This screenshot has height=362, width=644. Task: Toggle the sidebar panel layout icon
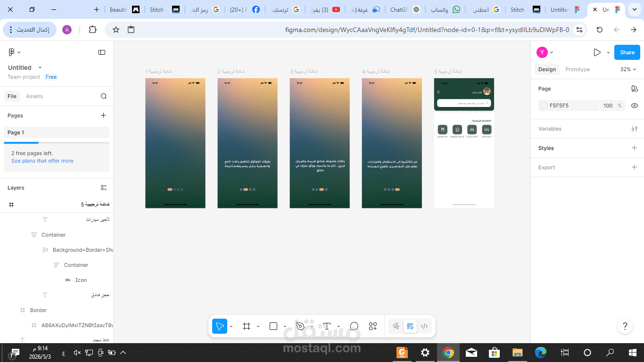click(x=102, y=52)
